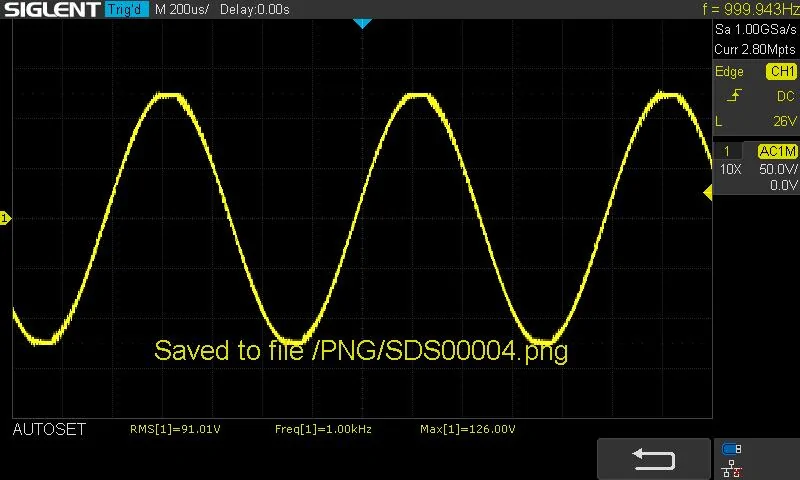
Task: Click the rising edge slope icon
Action: (734, 95)
